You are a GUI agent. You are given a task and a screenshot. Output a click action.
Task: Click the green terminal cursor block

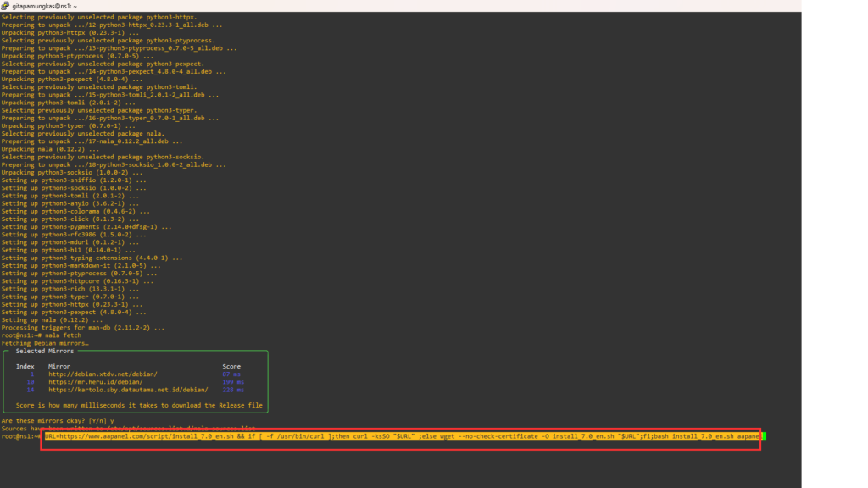pyautogui.click(x=762, y=436)
